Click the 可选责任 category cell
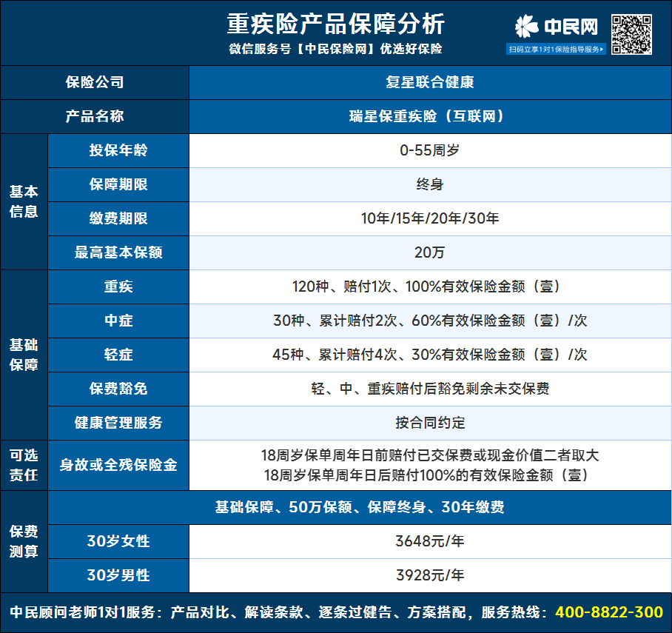Image resolution: width=672 pixels, height=633 pixels. tap(24, 466)
